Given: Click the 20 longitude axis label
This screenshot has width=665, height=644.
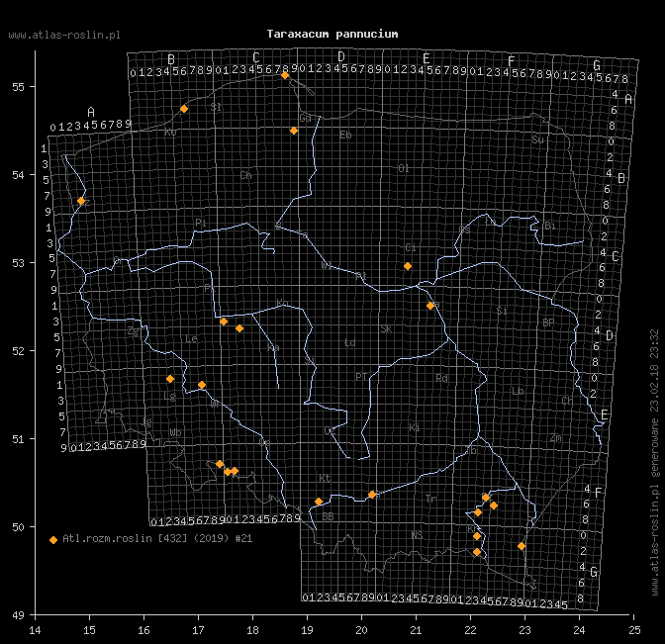Looking at the screenshot, I should (x=361, y=630).
